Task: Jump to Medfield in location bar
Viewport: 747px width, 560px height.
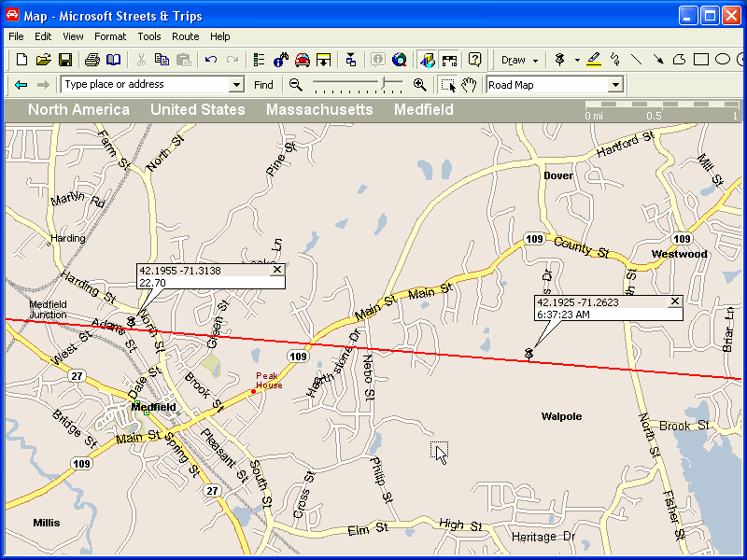Action: pos(424,109)
